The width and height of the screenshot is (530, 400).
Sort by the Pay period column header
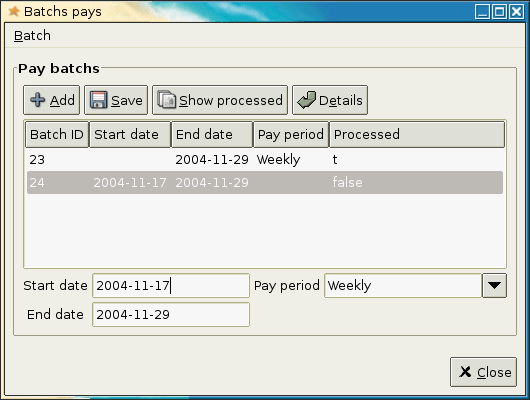pos(291,135)
